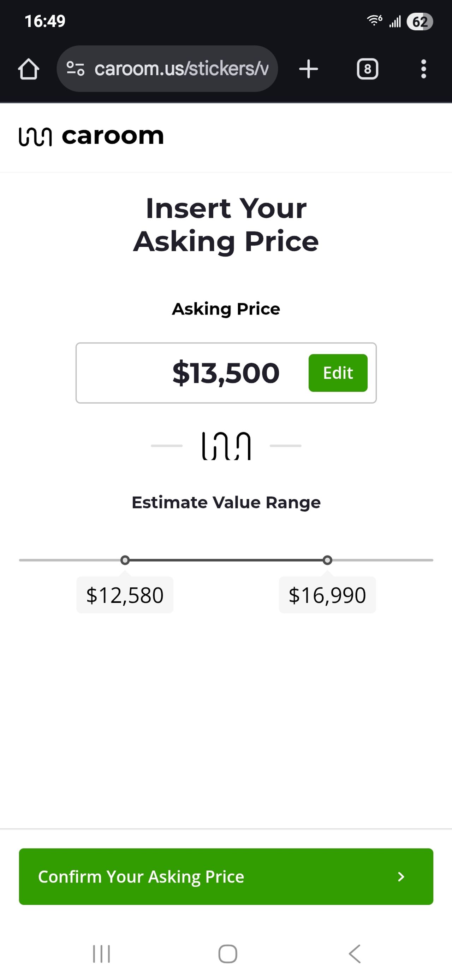Screen dimensions: 452x980
Task: Open the site info icon in address bar
Action: pyautogui.click(x=75, y=69)
